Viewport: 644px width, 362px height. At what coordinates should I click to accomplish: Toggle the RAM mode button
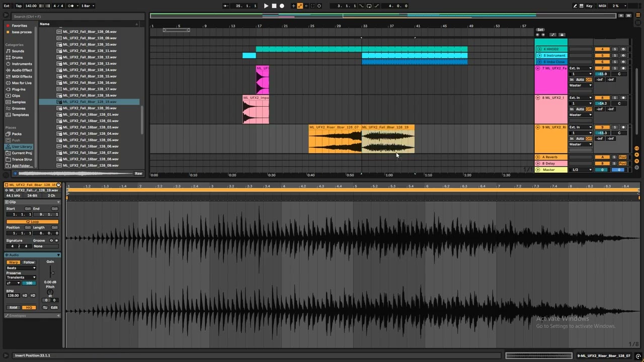click(13, 307)
